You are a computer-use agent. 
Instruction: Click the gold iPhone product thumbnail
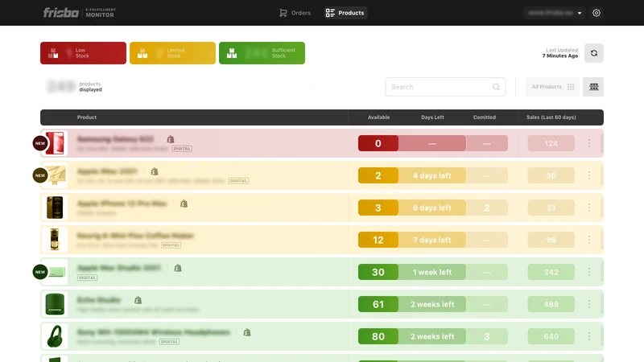[x=55, y=208]
